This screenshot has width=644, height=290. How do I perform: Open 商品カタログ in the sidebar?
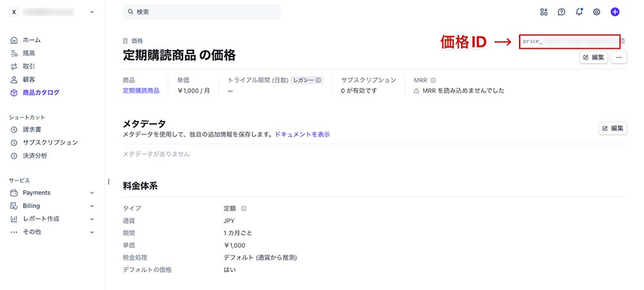click(40, 93)
